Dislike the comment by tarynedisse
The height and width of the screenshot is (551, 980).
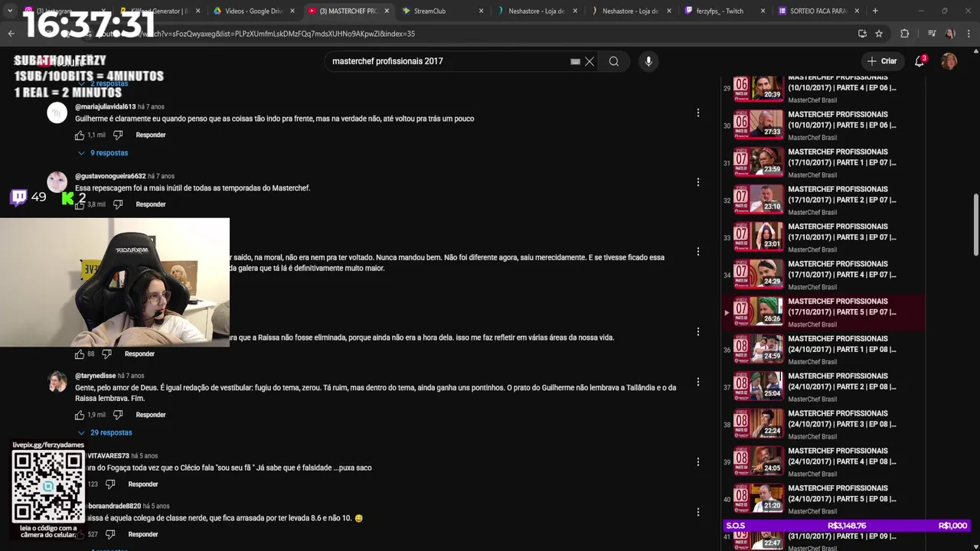[x=118, y=415]
